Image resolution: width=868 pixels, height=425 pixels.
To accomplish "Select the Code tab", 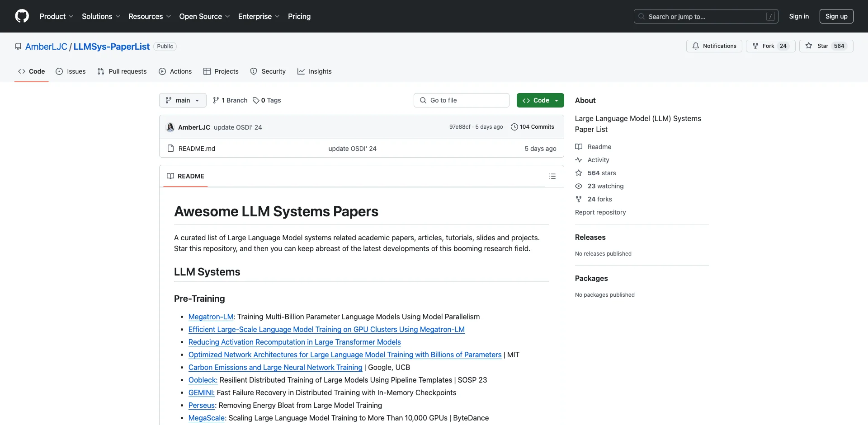I will point(32,71).
